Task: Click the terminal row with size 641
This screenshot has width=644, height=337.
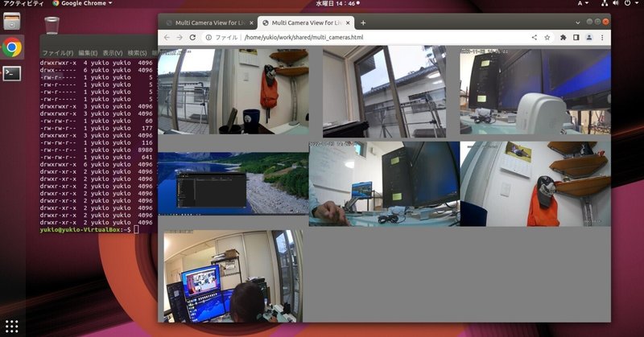Action: click(97, 157)
